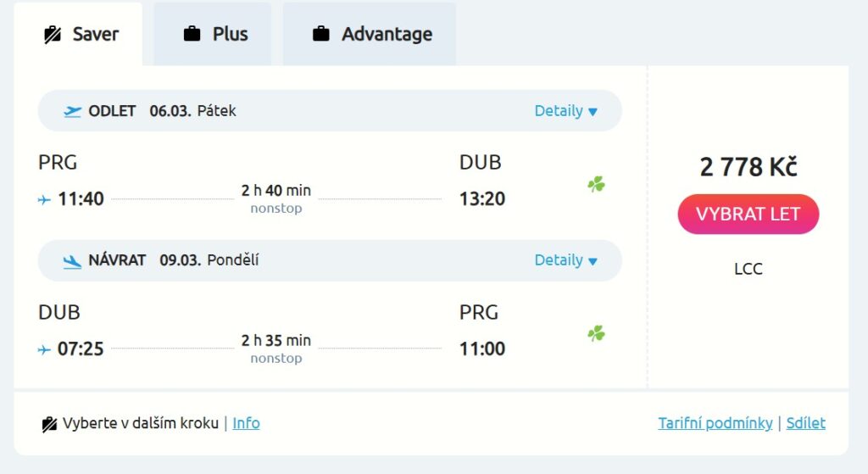Expand Detaily for the ODLET flight
Image resolution: width=868 pixels, height=474 pixels.
click(565, 111)
